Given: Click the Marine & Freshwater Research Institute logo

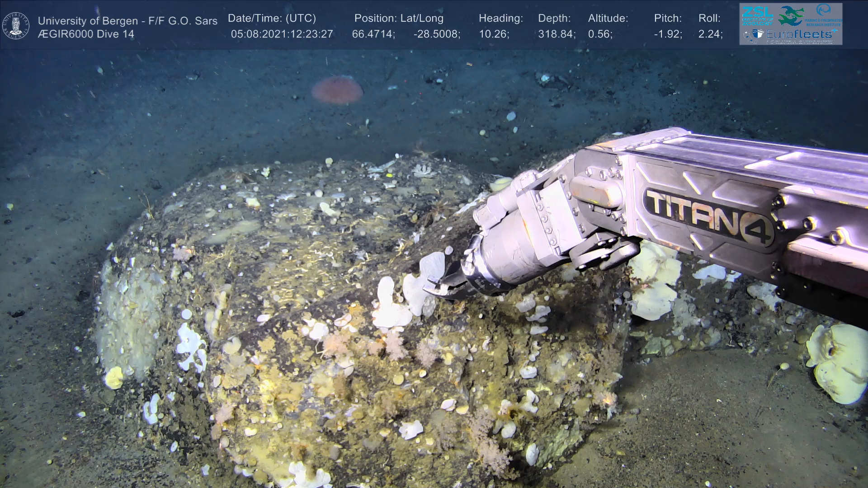Looking at the screenshot, I should [x=824, y=15].
